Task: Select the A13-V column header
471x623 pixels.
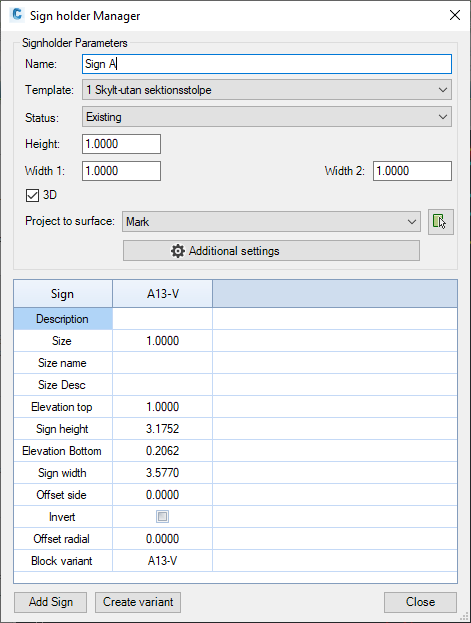Action: 163,294
